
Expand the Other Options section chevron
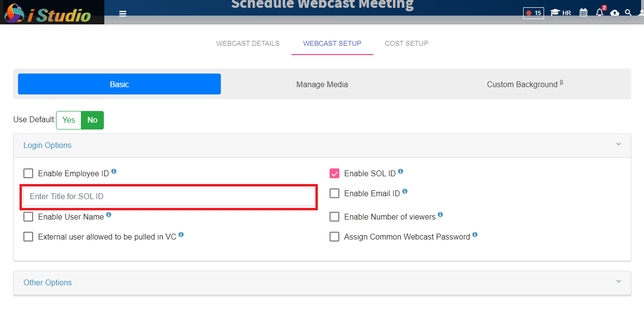click(619, 282)
